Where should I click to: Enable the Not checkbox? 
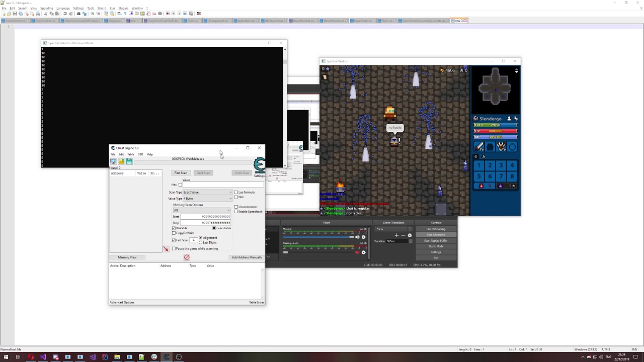click(236, 197)
